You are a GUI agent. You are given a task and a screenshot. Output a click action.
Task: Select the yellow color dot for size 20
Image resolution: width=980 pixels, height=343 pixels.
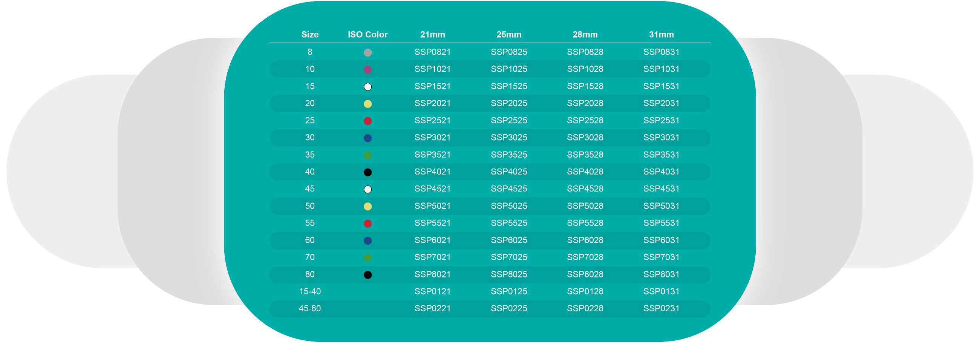coord(367,104)
